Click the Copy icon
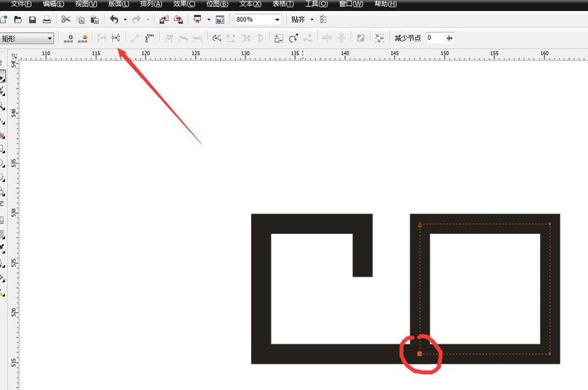 [81, 20]
